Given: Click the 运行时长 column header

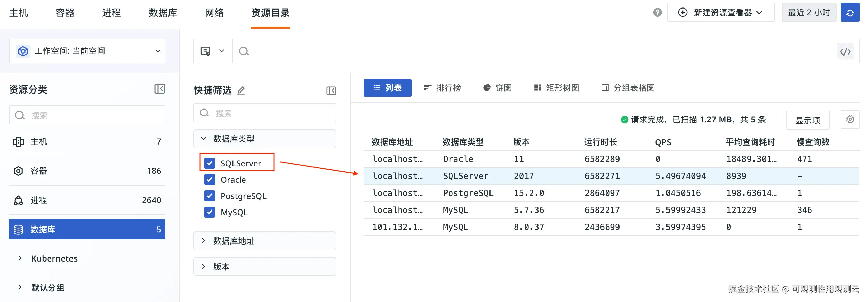Looking at the screenshot, I should click(600, 142).
